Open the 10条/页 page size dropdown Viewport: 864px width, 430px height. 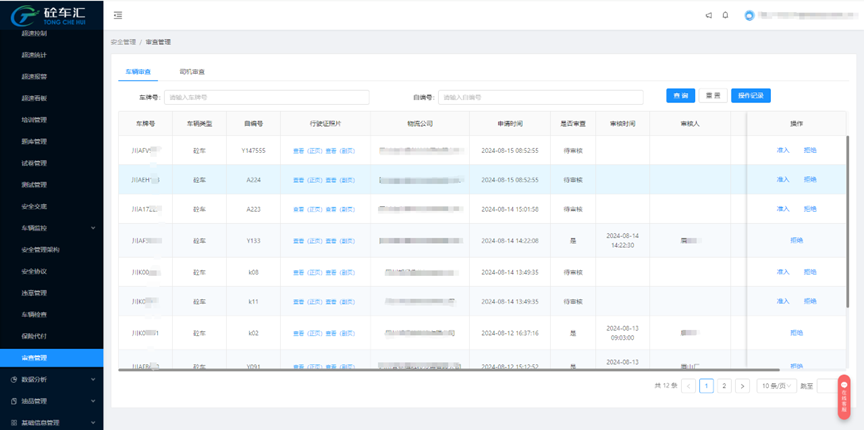777,385
